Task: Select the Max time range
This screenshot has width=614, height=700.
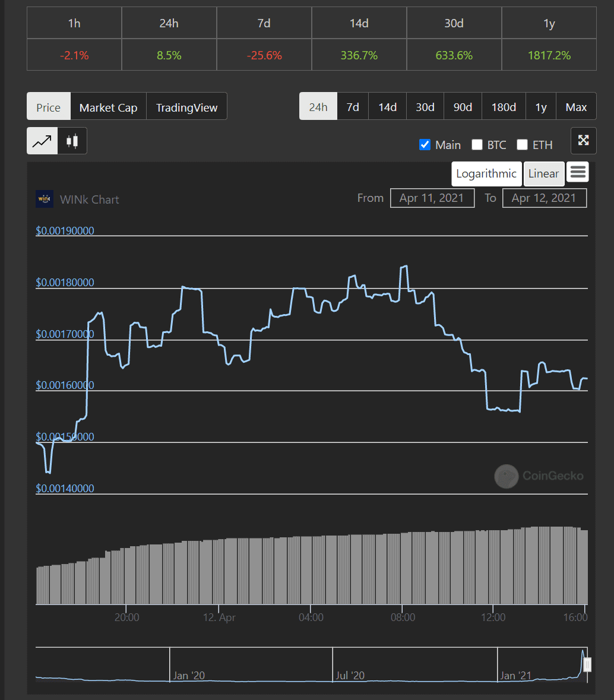Action: [x=576, y=107]
